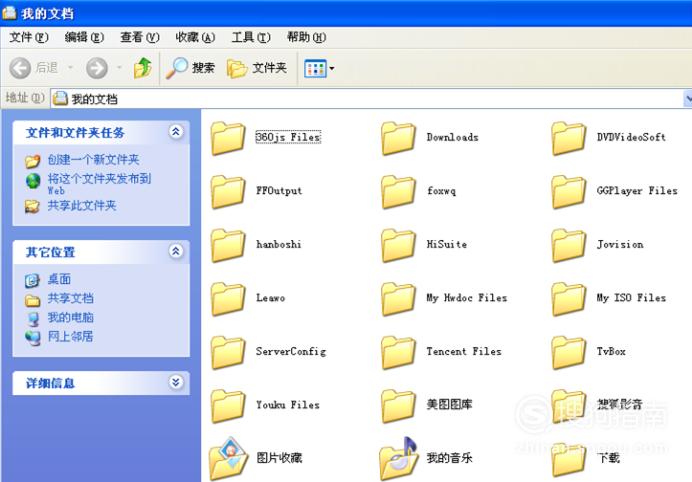The image size is (692, 482).
Task: Open the 工具(T) menu
Action: (x=251, y=38)
